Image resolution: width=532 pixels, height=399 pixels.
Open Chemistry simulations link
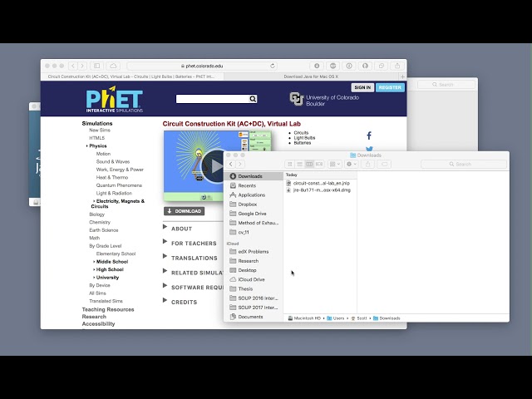100,222
